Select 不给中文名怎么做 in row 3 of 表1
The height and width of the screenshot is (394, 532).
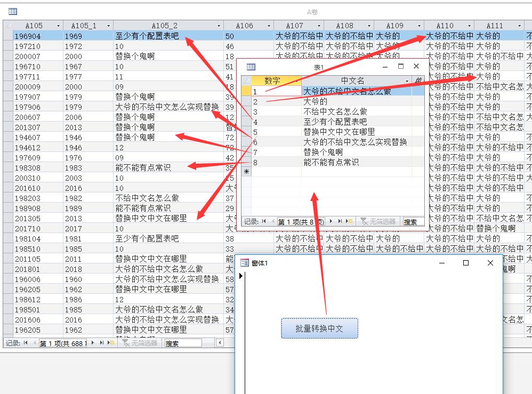point(357,111)
